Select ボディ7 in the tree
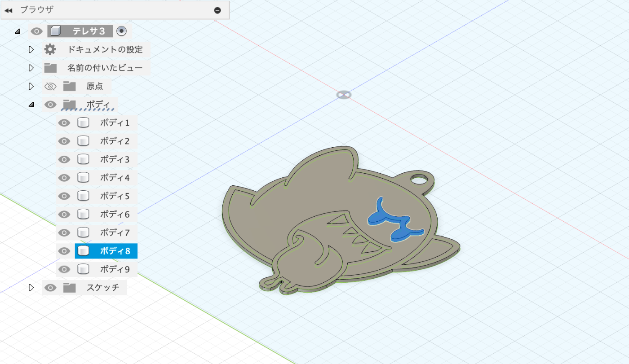Viewport: 629px width, 364px height. tap(115, 232)
